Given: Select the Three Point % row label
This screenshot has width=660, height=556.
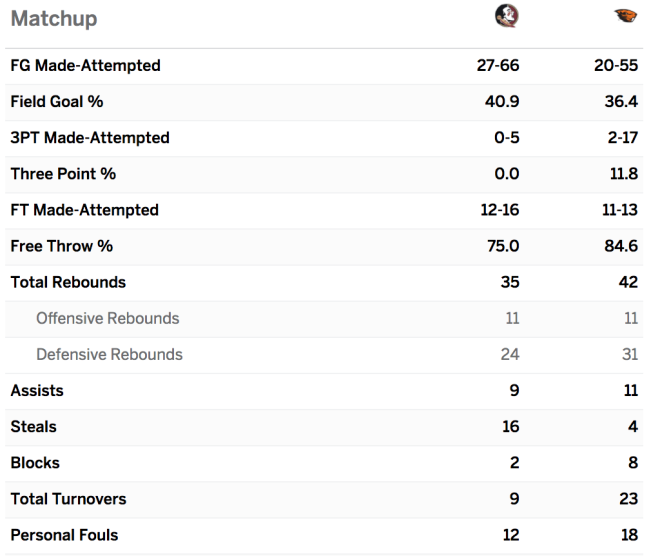Looking at the screenshot, I should pos(63,174).
